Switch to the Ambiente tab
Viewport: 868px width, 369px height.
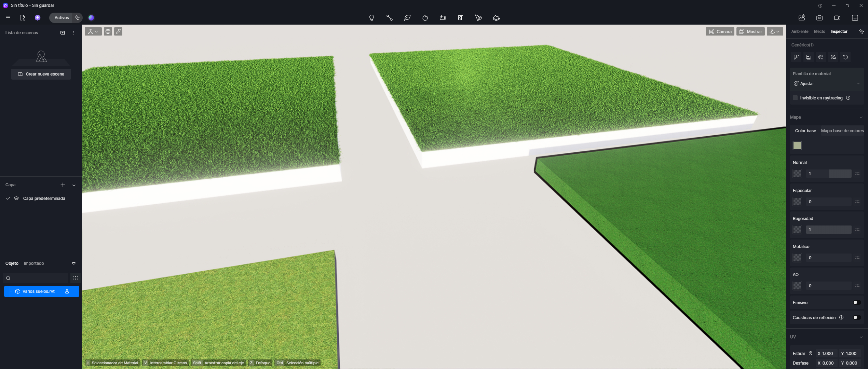coord(800,31)
